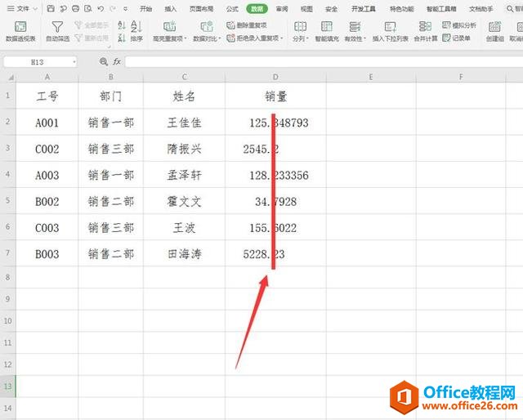
Task: Select the header cell 销量
Action: [x=275, y=96]
